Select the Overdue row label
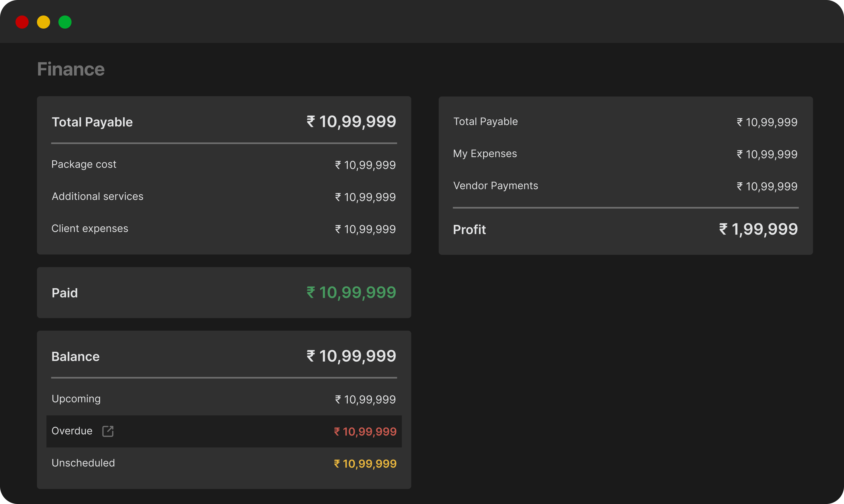844x504 pixels. tap(72, 431)
